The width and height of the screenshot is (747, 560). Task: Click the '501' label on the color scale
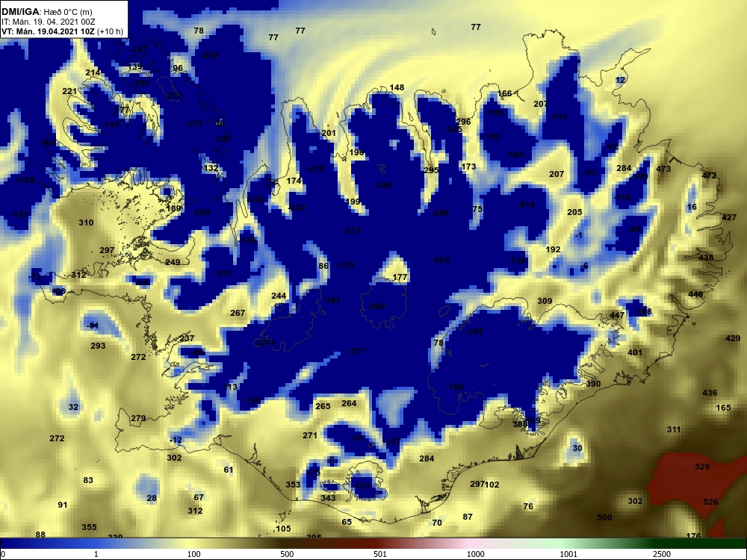380,554
